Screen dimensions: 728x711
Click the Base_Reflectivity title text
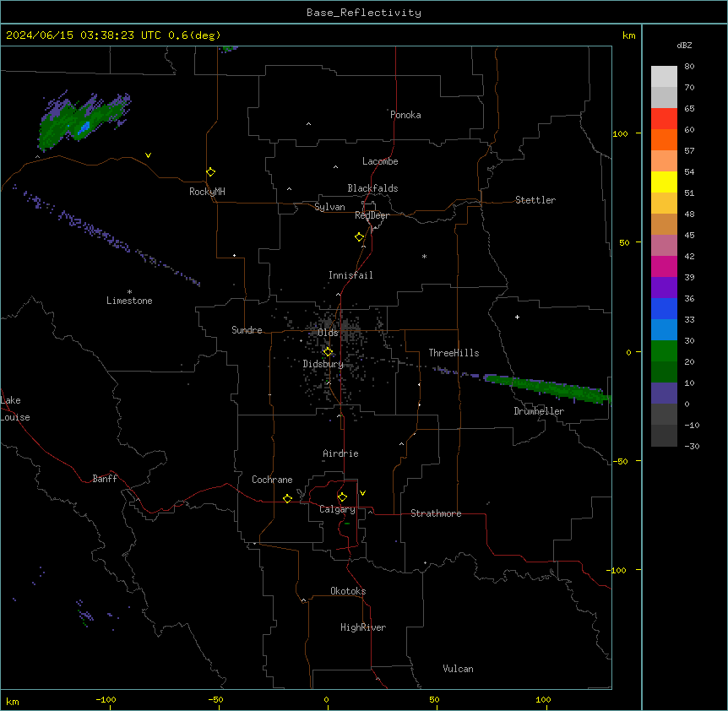pyautogui.click(x=364, y=13)
